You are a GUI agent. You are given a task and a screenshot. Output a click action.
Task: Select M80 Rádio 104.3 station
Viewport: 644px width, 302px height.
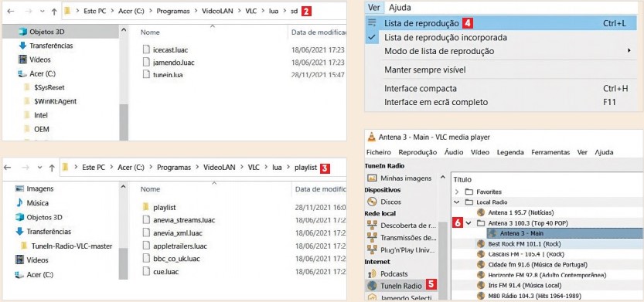(x=534, y=296)
